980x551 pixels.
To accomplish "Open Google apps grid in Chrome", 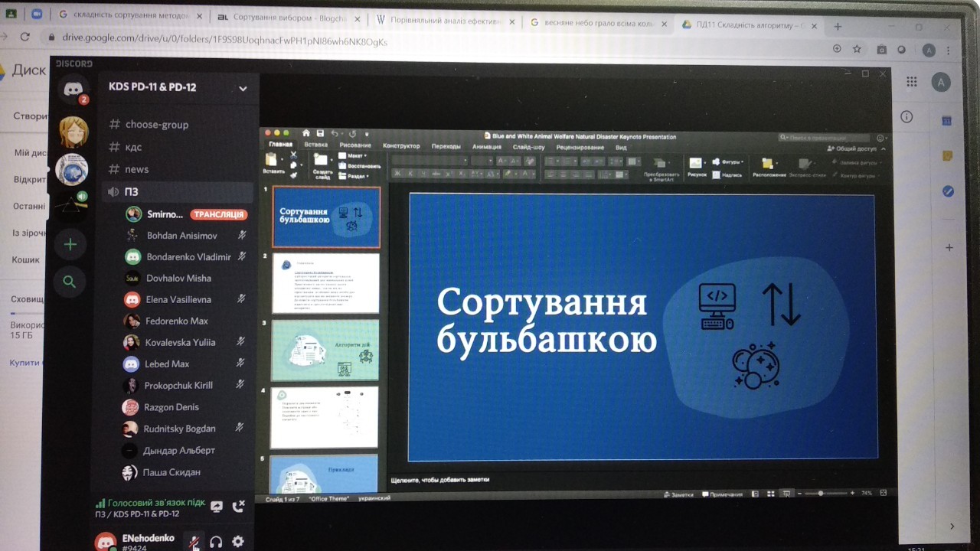I will 911,82.
